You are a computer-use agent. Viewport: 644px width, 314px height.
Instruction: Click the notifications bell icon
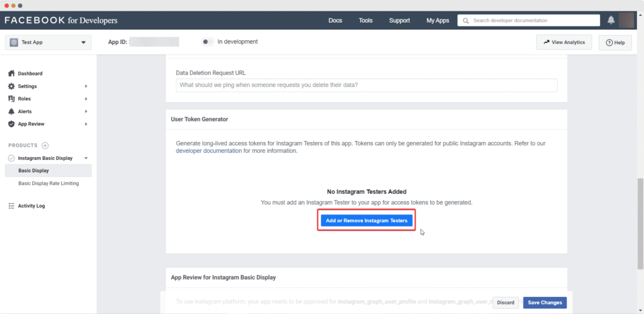click(x=611, y=20)
